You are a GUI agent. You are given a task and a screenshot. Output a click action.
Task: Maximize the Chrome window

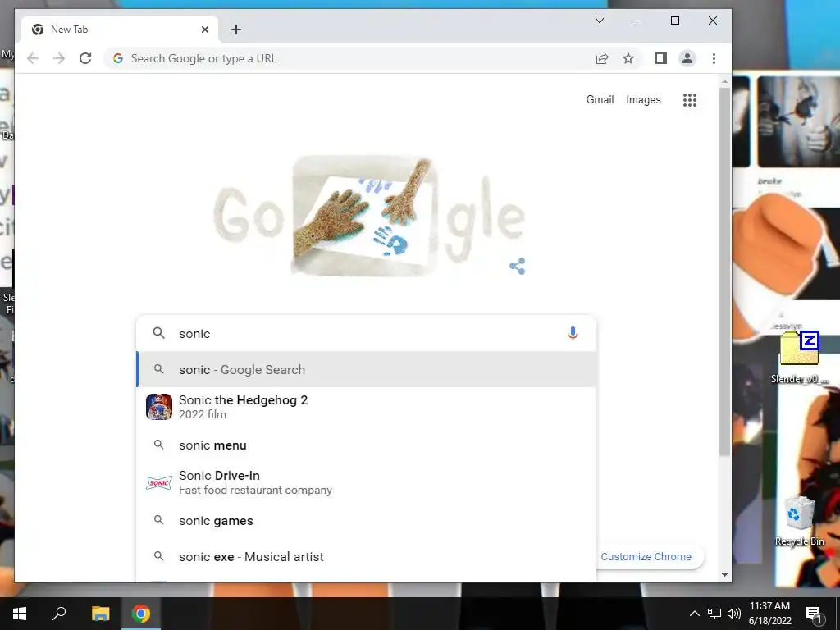point(675,21)
